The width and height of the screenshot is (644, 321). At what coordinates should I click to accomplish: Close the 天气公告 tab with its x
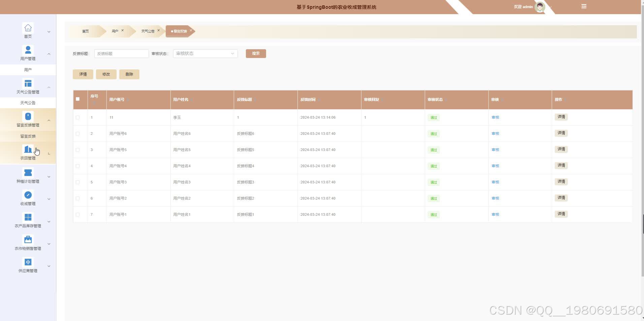tap(159, 30)
